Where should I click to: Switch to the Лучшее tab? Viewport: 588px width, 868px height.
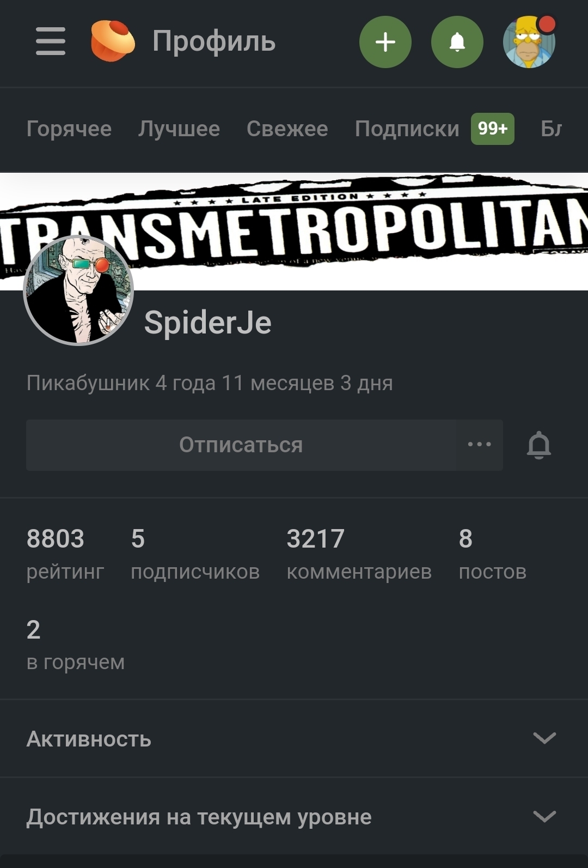(x=179, y=129)
